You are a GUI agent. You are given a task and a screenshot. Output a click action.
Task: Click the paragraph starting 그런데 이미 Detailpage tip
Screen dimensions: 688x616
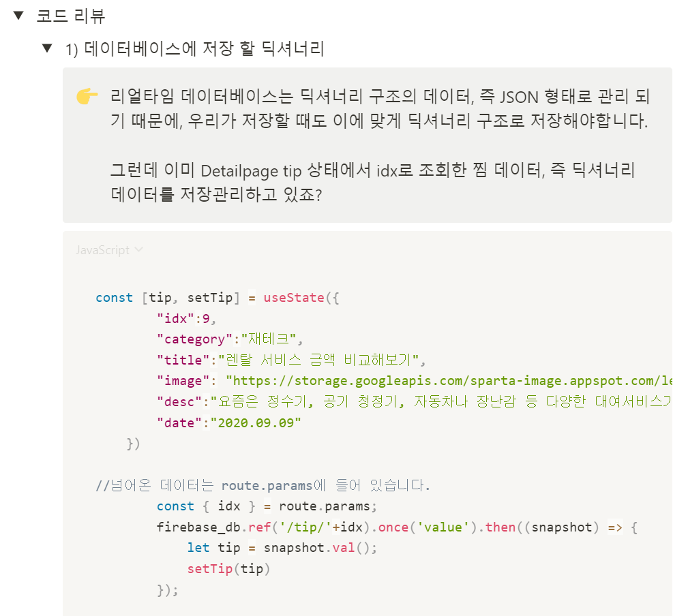[x=372, y=182]
